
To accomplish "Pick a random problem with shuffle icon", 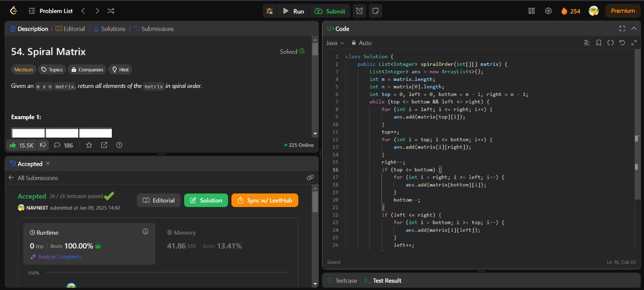I will pyautogui.click(x=111, y=11).
